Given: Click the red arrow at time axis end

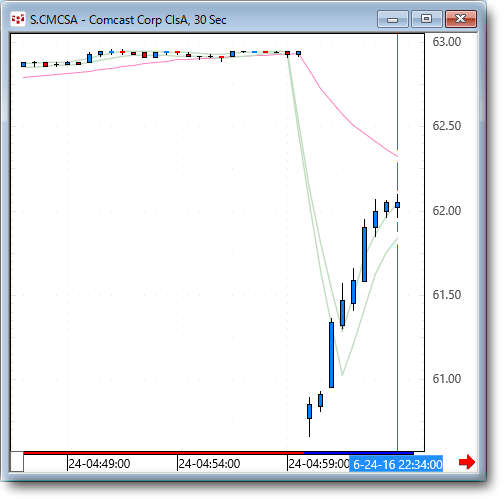Looking at the screenshot, I should tap(467, 462).
